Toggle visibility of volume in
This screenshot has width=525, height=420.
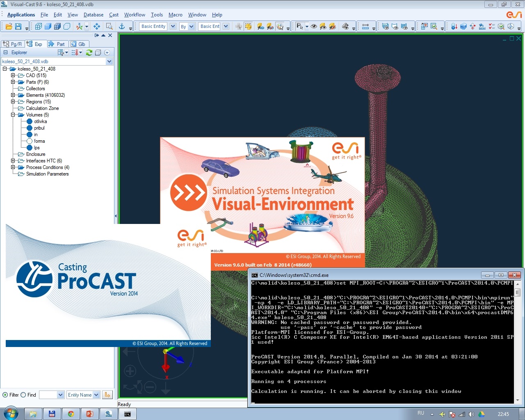(30, 135)
